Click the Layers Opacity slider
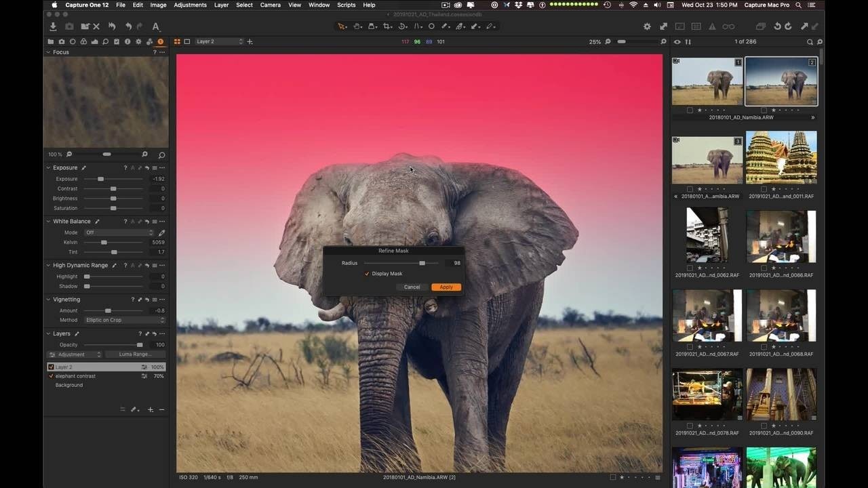This screenshot has height=488, width=868. pyautogui.click(x=113, y=345)
